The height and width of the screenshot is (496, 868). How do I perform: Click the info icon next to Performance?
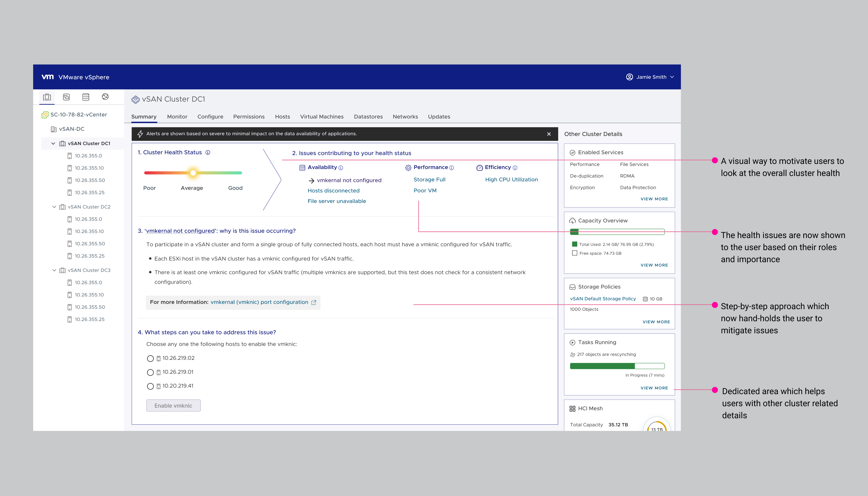pos(452,168)
